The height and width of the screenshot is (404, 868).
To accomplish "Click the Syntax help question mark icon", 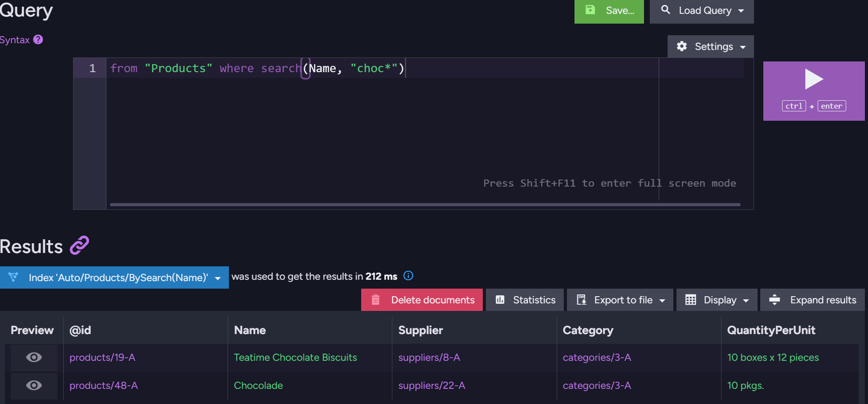I will 38,40.
